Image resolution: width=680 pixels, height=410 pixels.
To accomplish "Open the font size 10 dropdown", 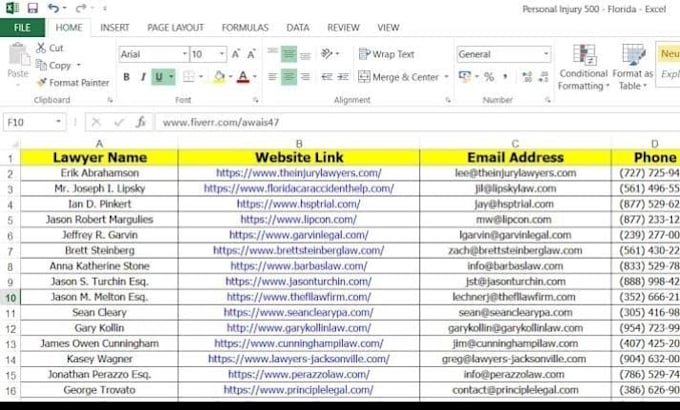I will (222, 54).
